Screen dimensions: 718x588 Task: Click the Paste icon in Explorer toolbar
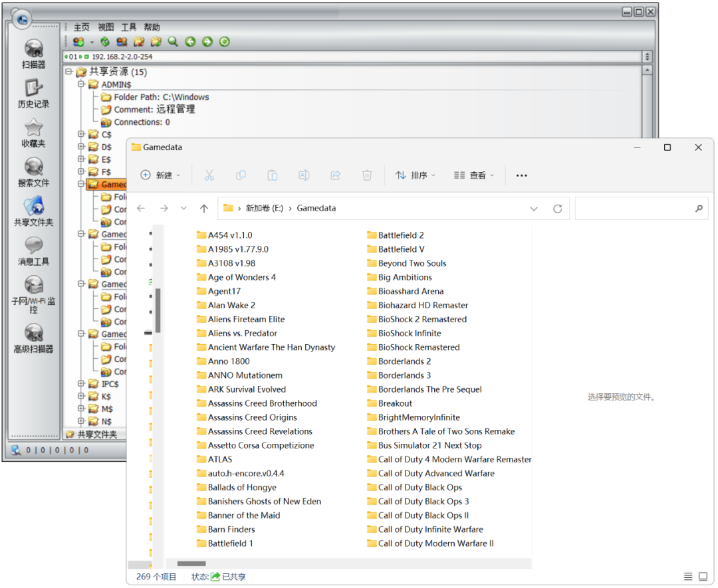[273, 175]
